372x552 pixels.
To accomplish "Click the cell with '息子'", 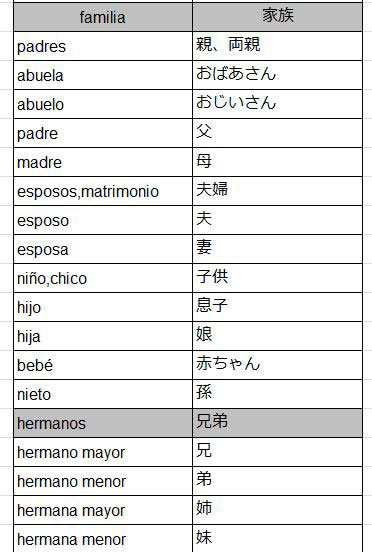I will (x=277, y=307).
